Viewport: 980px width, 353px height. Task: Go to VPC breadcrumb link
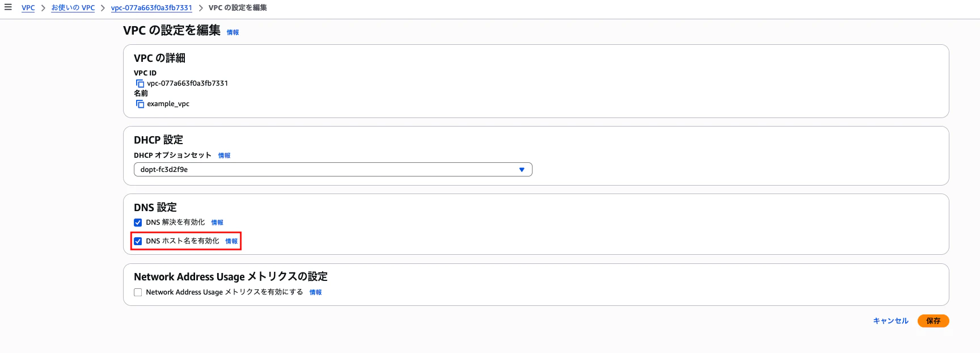coord(28,8)
